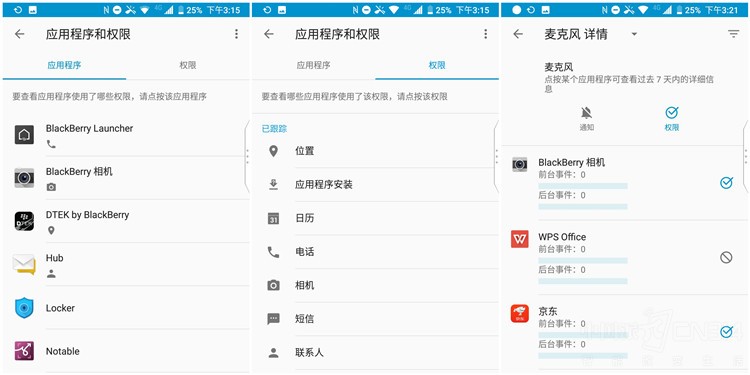Open 京东 app icon
This screenshot has width=750, height=375.
520,313
